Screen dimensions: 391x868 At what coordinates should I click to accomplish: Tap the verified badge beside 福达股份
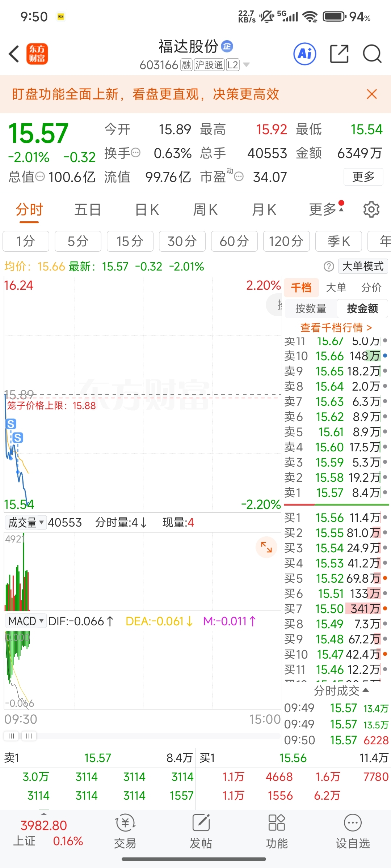[227, 46]
